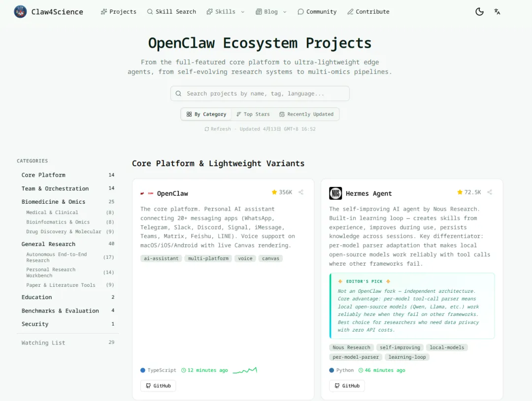
Task: Switch to Recently Updated tab
Action: tap(306, 114)
